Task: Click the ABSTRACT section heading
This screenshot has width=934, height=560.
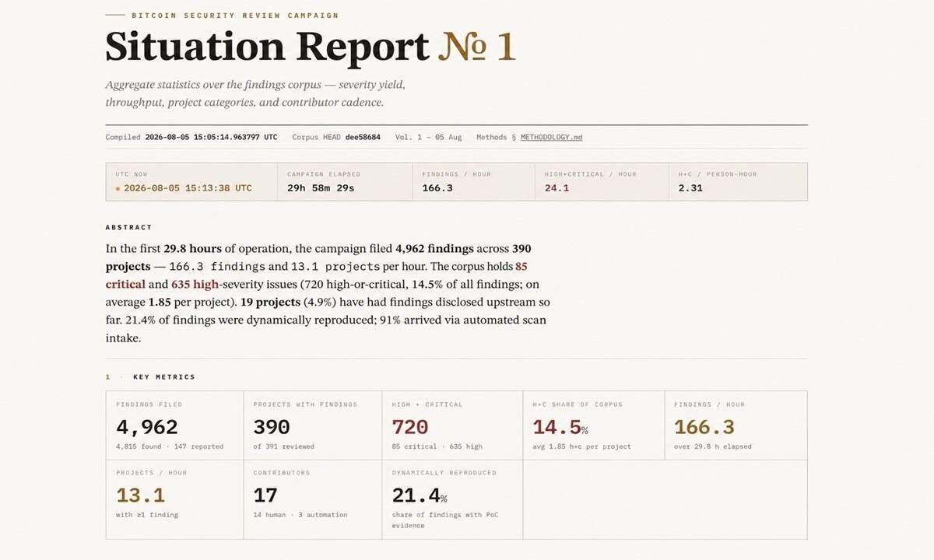Action: click(129, 227)
